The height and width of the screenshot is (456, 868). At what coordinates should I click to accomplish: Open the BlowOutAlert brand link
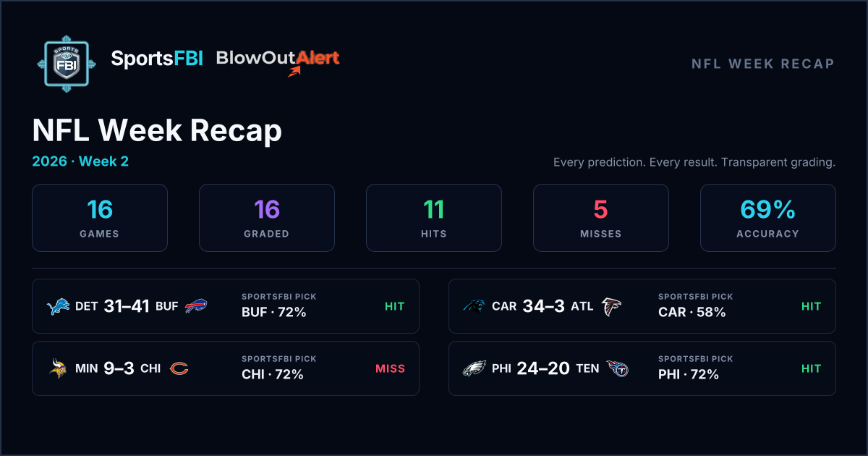pos(278,61)
